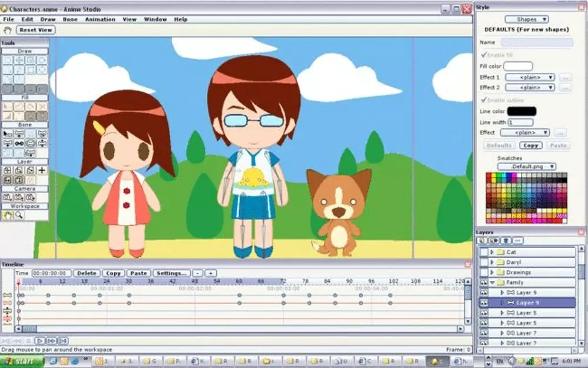Open the Animation menu
Image resolution: width=588 pixels, height=368 pixels.
(x=100, y=19)
